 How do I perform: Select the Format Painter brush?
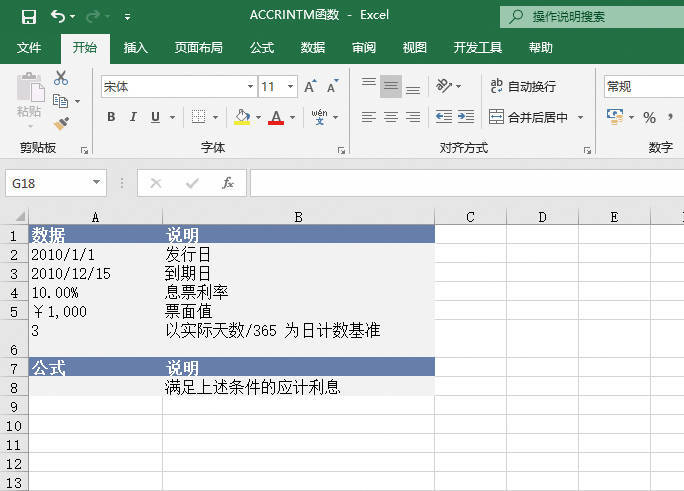pyautogui.click(x=61, y=124)
